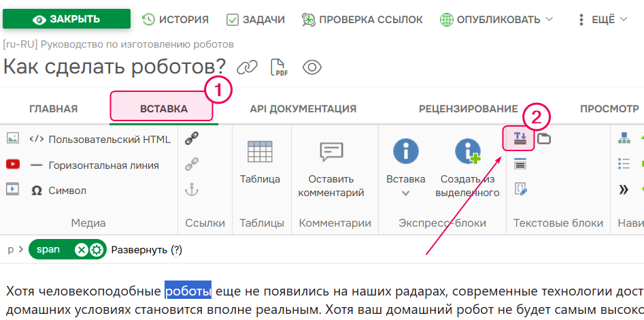This screenshot has height=320, width=644.
Task: Click the insert image icon in Медиа
Action: pos(13,138)
